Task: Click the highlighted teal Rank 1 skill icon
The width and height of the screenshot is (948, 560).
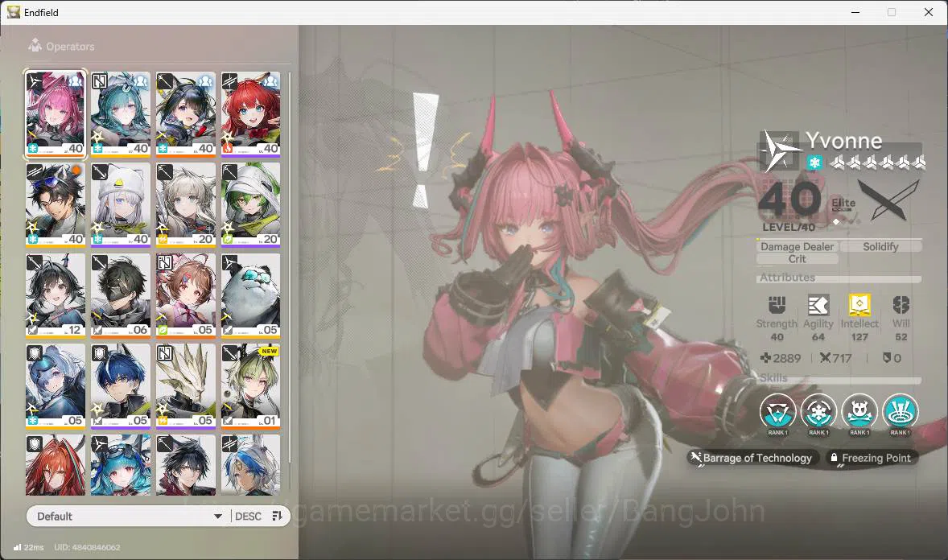Action: tap(901, 413)
